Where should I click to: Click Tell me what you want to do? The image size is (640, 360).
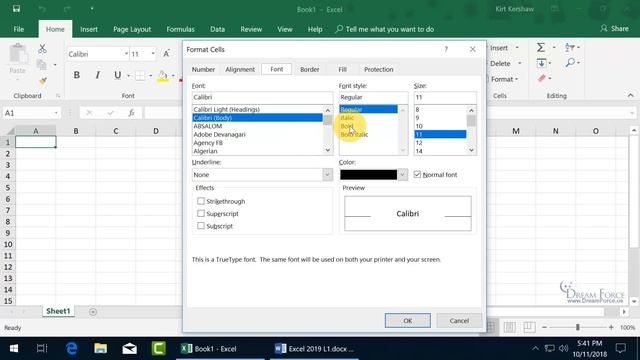[x=384, y=29]
